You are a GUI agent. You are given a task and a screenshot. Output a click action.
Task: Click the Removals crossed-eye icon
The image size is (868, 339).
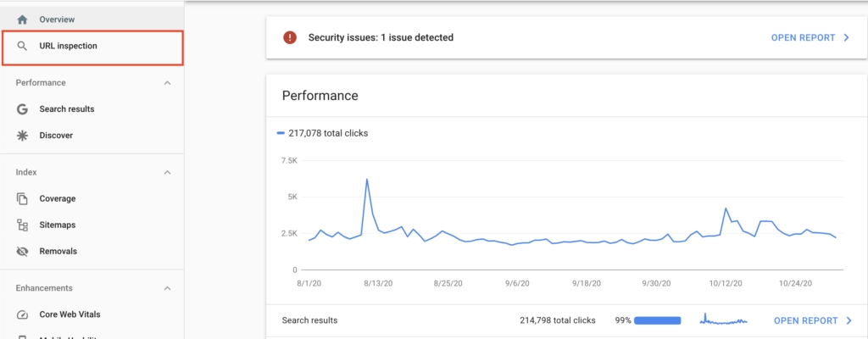23,252
